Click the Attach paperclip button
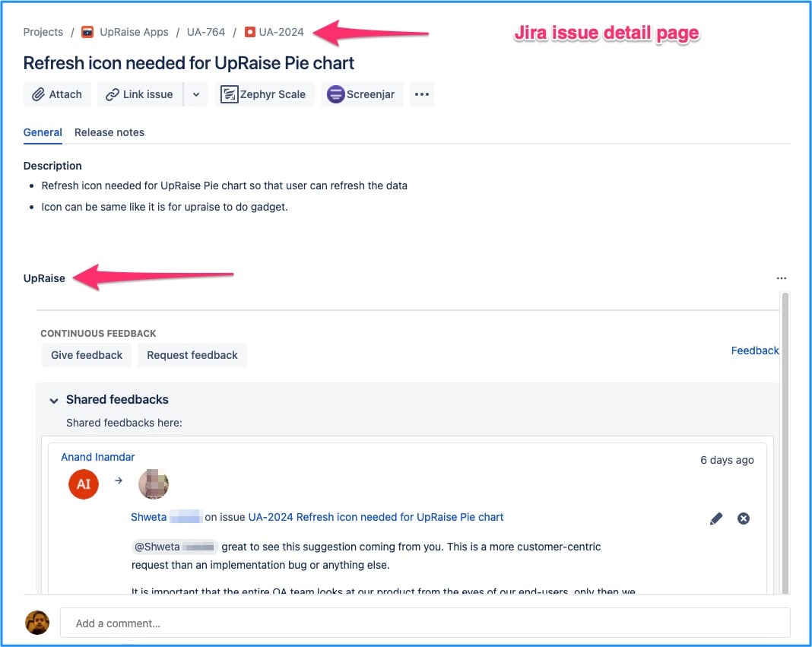This screenshot has height=647, width=812. [57, 94]
